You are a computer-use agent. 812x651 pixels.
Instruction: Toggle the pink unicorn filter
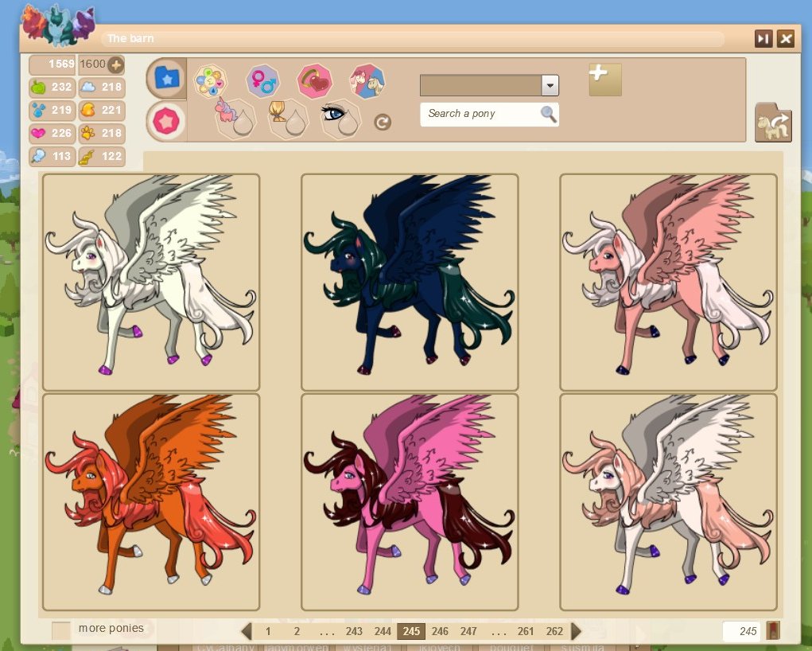point(235,118)
